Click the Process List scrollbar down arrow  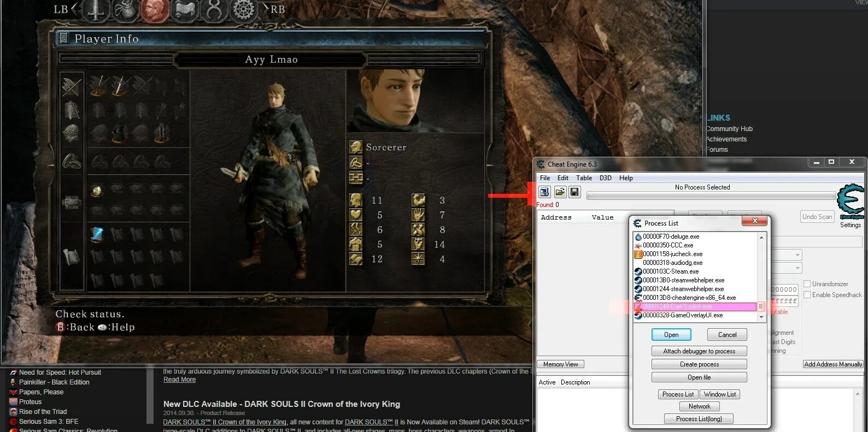[761, 317]
